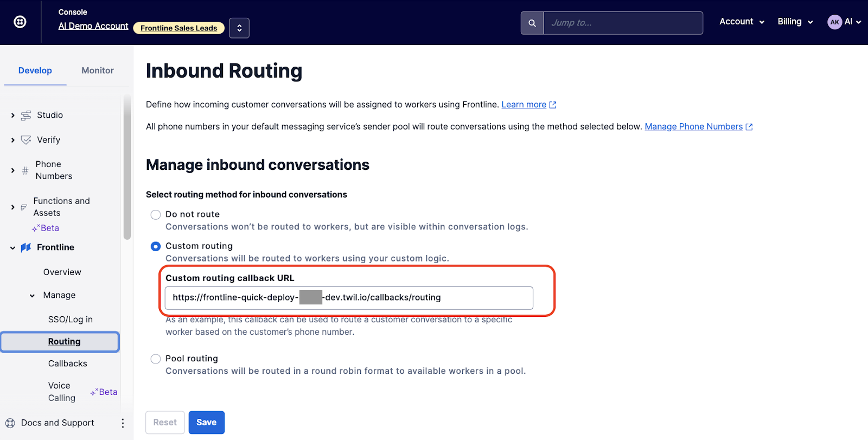Collapse the Frontline section chevron
Viewport: 868px width, 440px height.
click(13, 248)
